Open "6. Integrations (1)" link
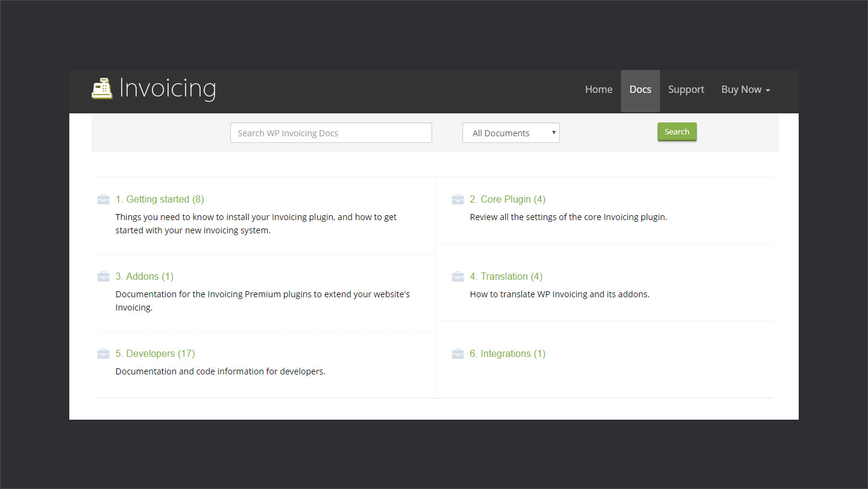 508,354
